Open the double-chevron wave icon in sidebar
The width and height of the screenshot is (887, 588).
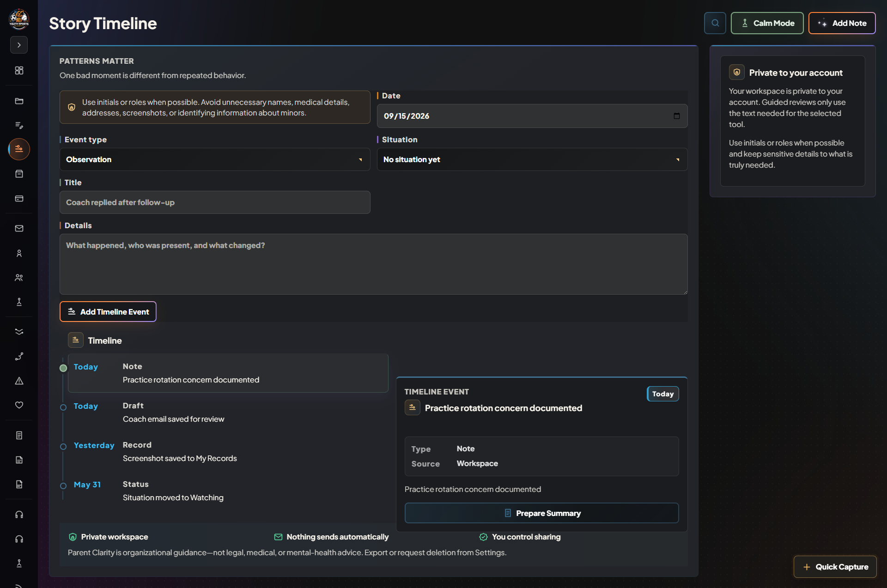(x=19, y=332)
